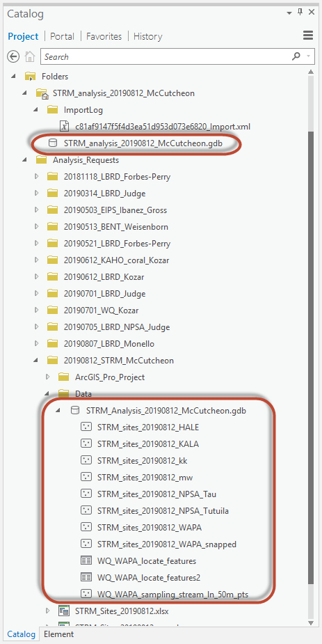Viewport: 322px width, 644px height.
Task: Expand the 20190521_LBRD_Forbes-Perry folder
Action: [x=36, y=244]
